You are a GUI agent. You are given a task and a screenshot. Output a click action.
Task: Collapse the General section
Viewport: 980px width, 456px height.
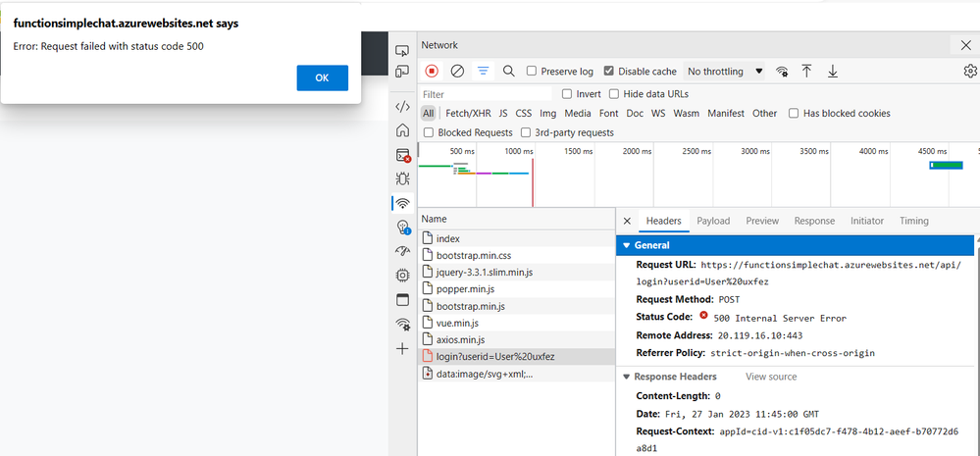[627, 245]
